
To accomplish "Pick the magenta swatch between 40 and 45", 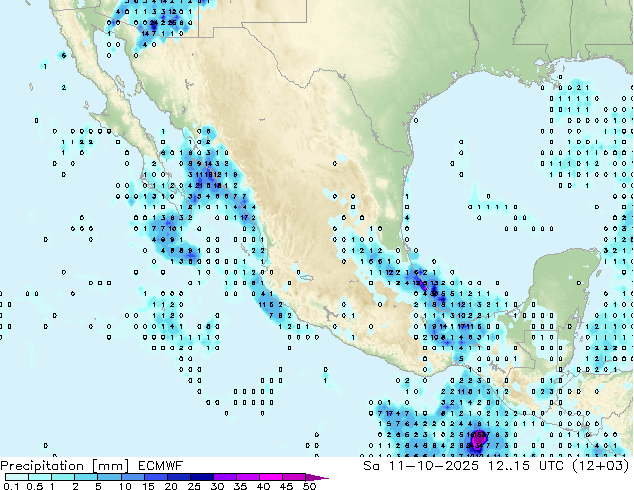I will point(271,477).
